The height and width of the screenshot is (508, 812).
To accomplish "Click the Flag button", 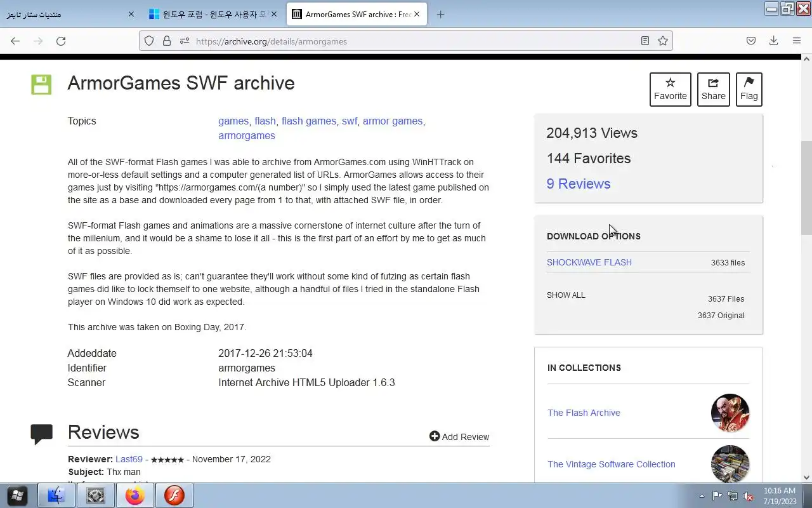I will [749, 90].
